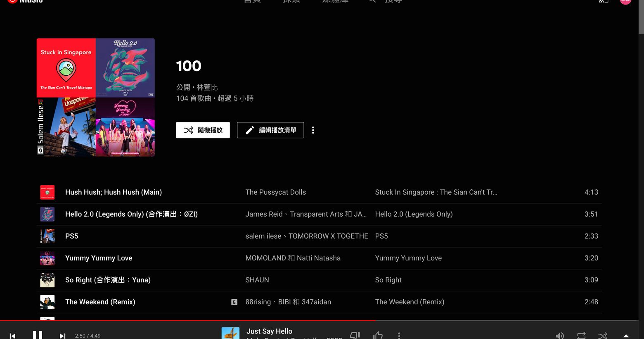644x339 pixels.
Task: Click the Just Say Hello now-playing thumbnail
Action: (x=230, y=333)
